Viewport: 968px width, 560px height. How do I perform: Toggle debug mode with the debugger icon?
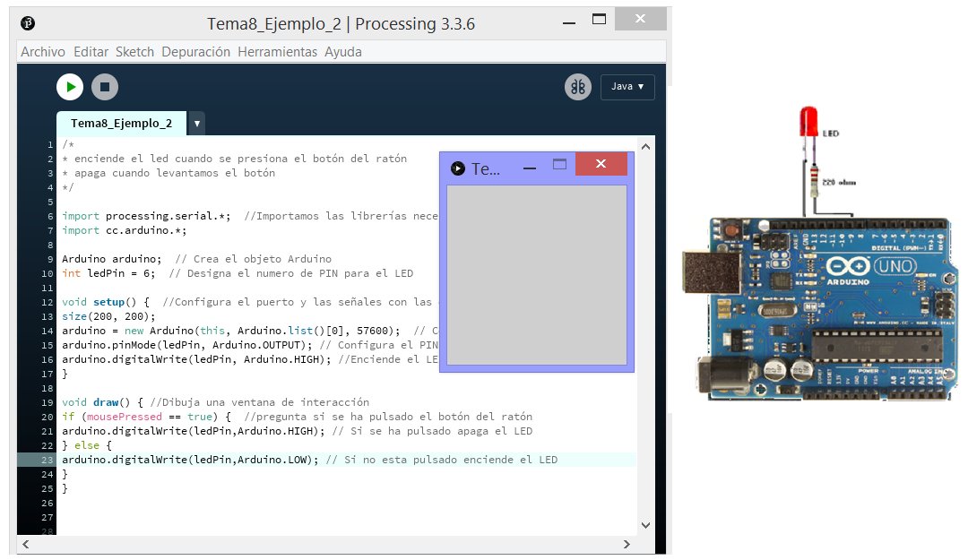click(578, 86)
